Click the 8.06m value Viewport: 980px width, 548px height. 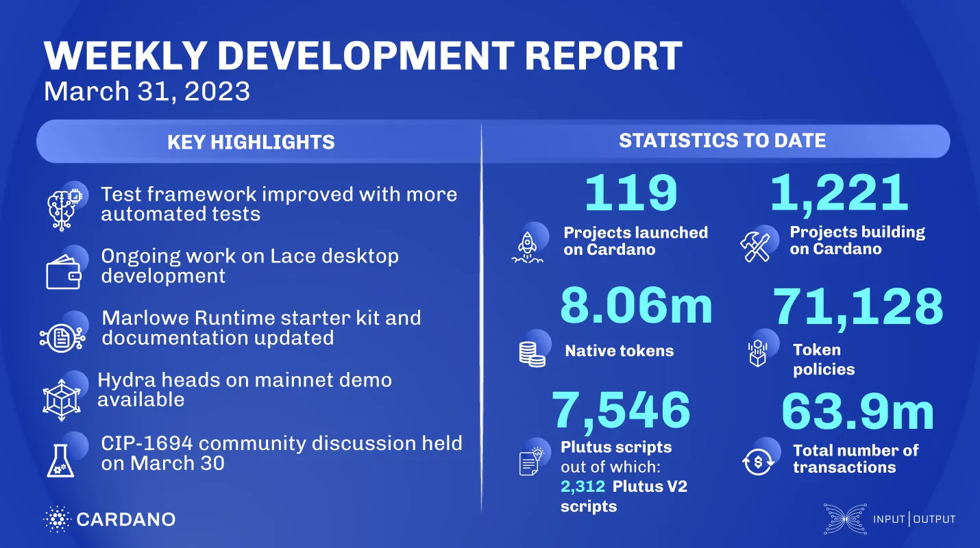coord(637,306)
